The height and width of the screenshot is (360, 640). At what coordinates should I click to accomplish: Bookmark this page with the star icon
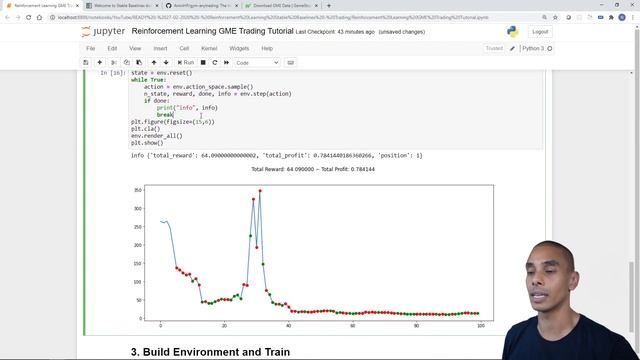[x=555, y=18]
